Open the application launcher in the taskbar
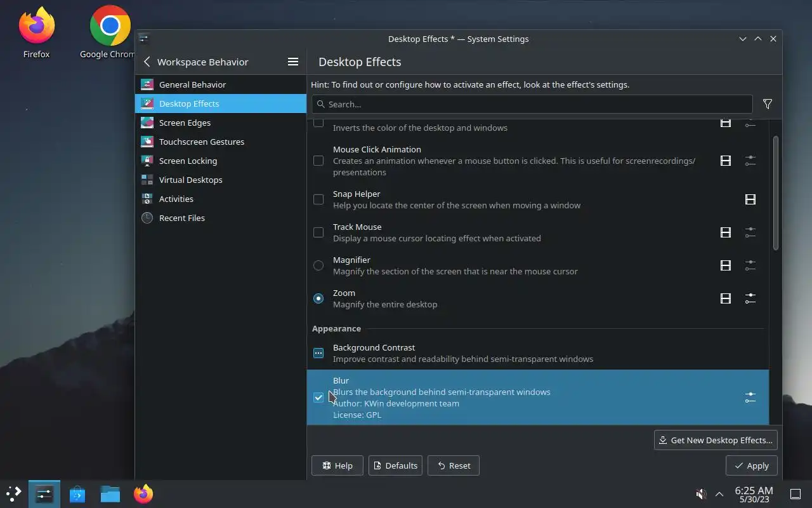 click(13, 493)
